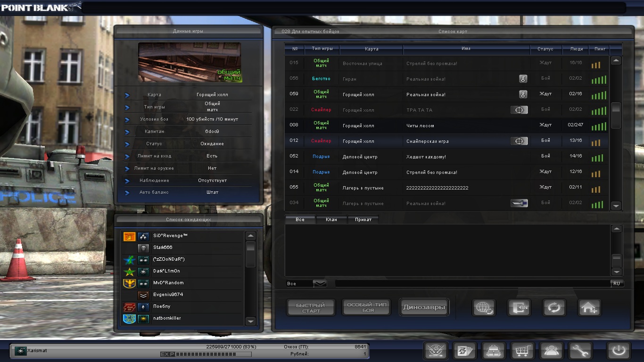Sort rooms by the Карта column header
Screen dimensions: 644x362
click(x=372, y=49)
